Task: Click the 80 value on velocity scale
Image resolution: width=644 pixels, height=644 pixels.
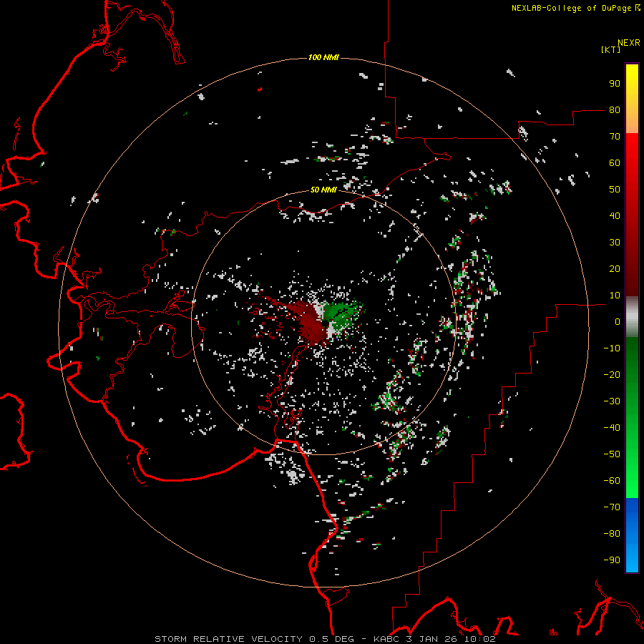Action: coord(615,110)
